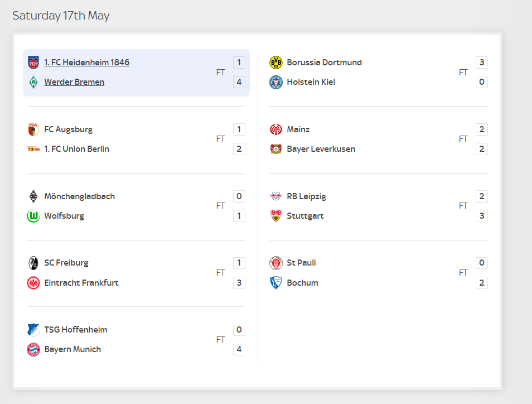This screenshot has height=404, width=532.
Task: Click the FT status for Freiburg match
Action: tap(220, 273)
